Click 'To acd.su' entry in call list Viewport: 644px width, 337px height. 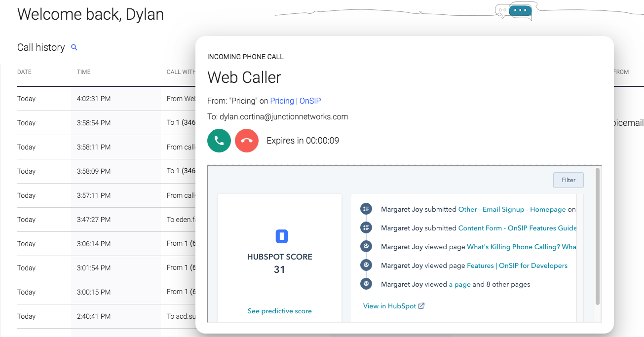pyautogui.click(x=181, y=316)
